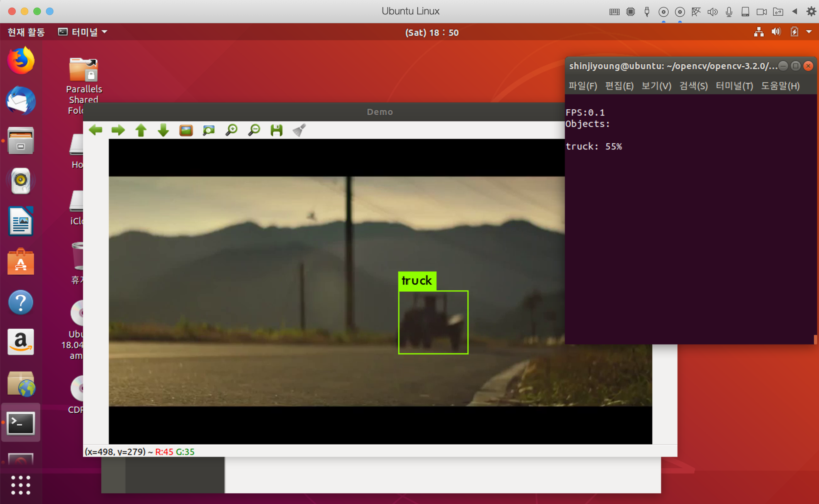Save the image with the floppy icon

[x=276, y=130]
